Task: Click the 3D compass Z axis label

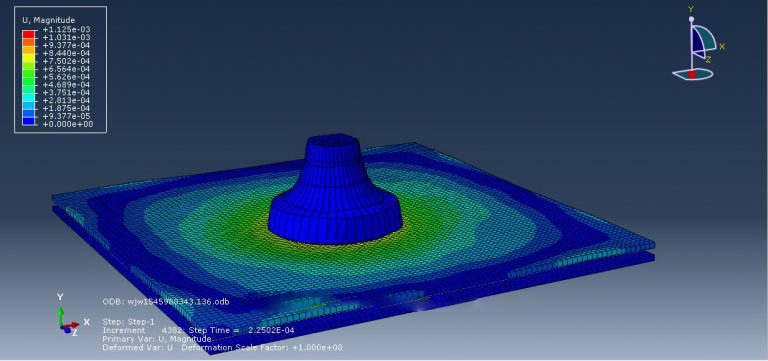Action: pos(708,60)
